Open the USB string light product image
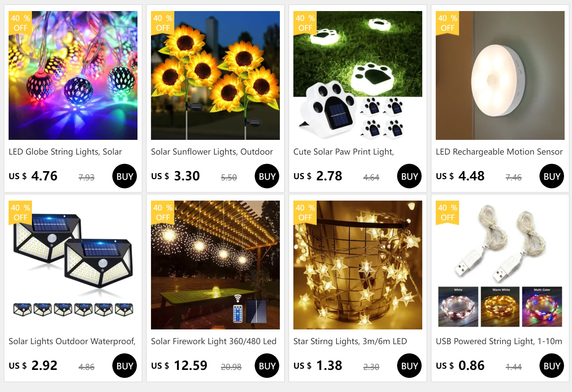The width and height of the screenshot is (572, 392). [500, 265]
